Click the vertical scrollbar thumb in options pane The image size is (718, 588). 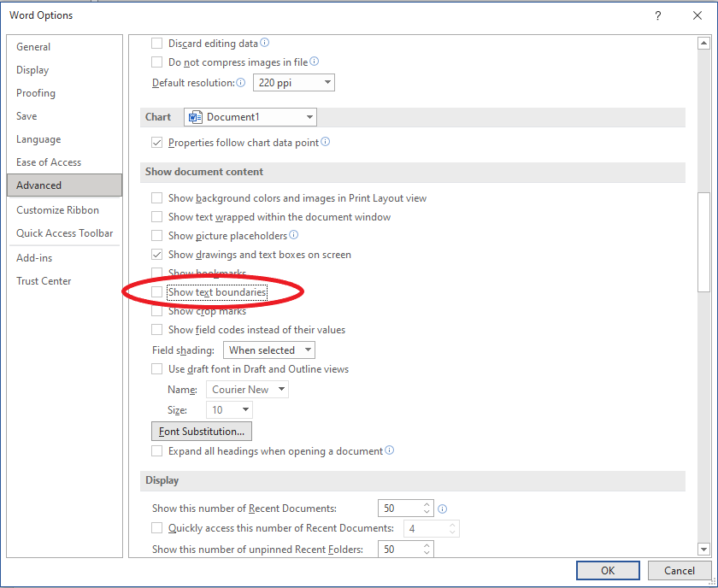point(703,244)
